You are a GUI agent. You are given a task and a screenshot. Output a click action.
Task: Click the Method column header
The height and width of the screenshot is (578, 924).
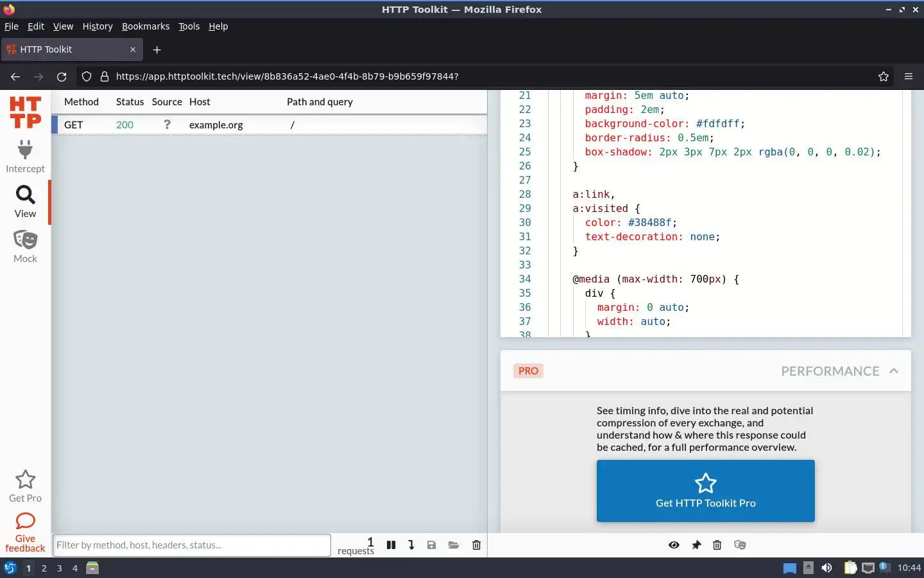pyautogui.click(x=81, y=101)
